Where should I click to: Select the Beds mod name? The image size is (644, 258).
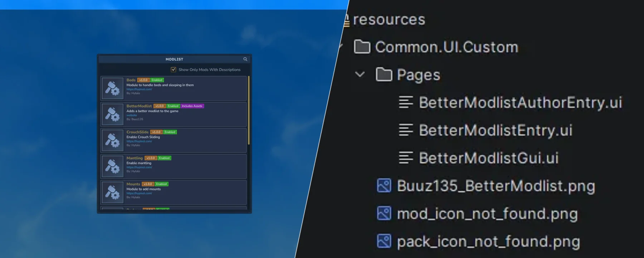pos(131,80)
